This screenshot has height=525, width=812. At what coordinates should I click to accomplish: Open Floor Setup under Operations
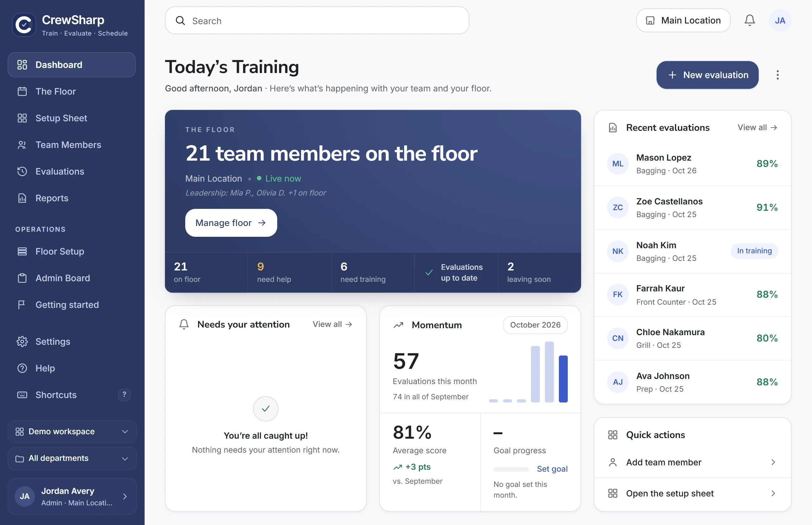(72, 251)
